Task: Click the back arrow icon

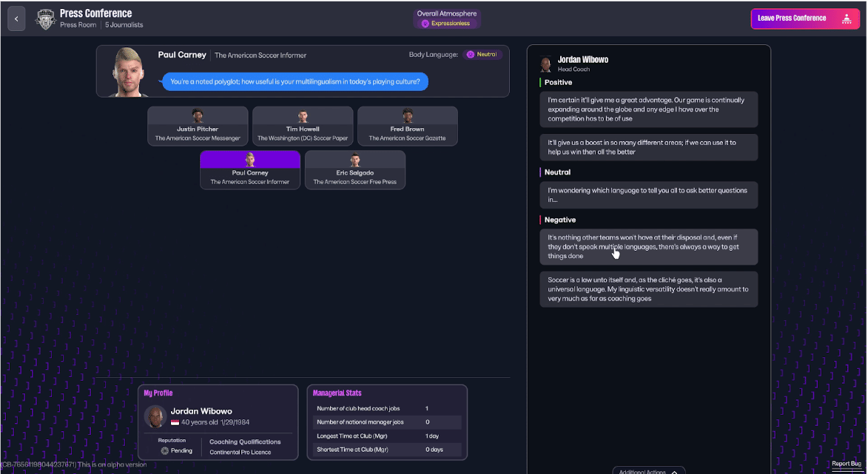Action: (x=16, y=18)
